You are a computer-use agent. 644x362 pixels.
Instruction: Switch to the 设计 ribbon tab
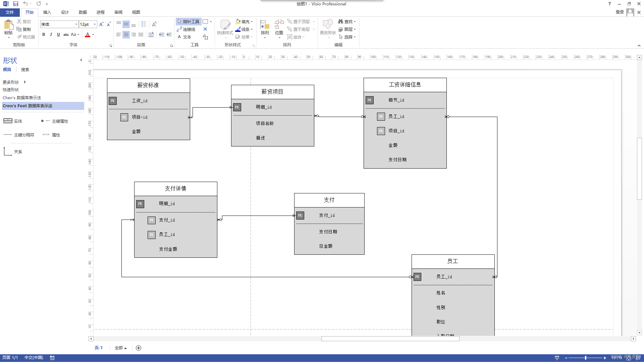click(x=65, y=12)
